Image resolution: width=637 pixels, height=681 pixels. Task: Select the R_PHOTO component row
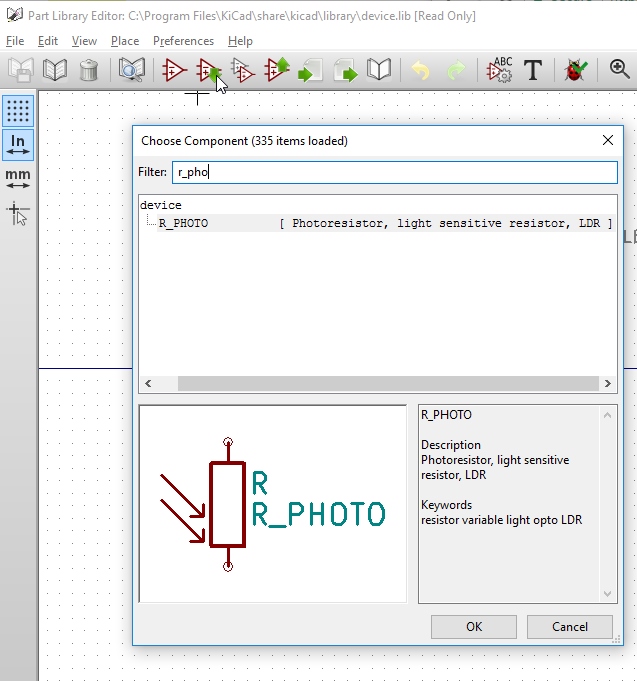tap(385, 223)
